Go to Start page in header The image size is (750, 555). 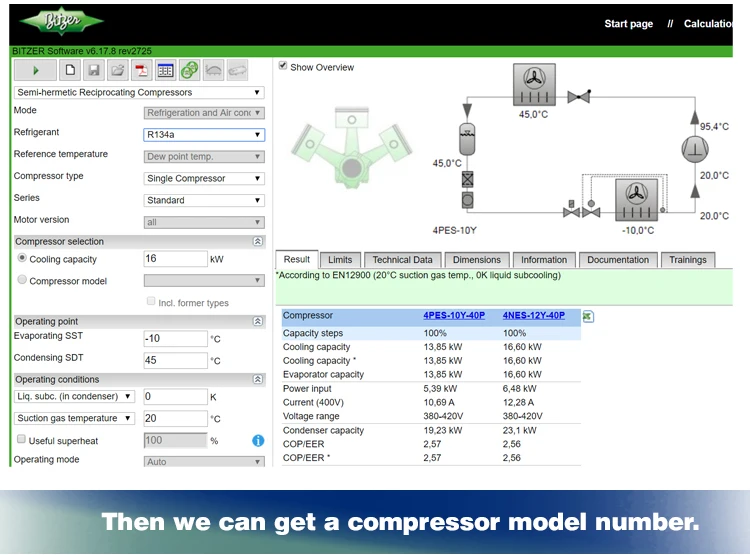click(x=628, y=24)
